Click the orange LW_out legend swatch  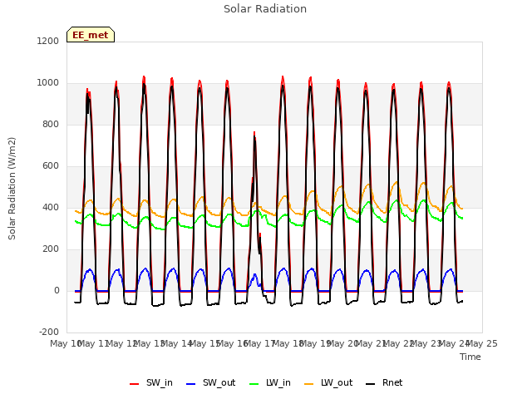[309, 384]
